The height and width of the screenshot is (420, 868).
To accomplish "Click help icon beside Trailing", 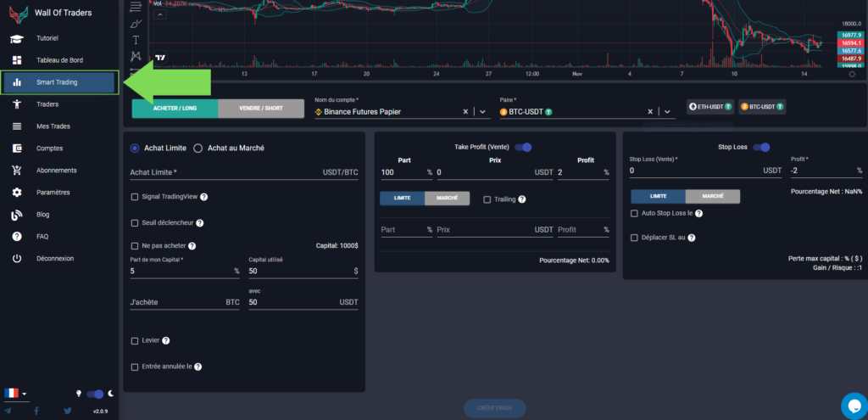I will (x=521, y=199).
